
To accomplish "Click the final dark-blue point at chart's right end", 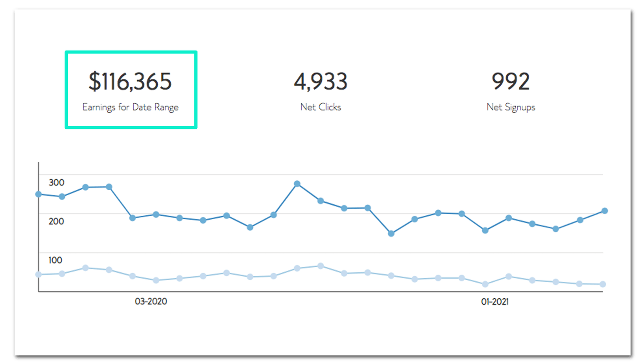I will [604, 211].
